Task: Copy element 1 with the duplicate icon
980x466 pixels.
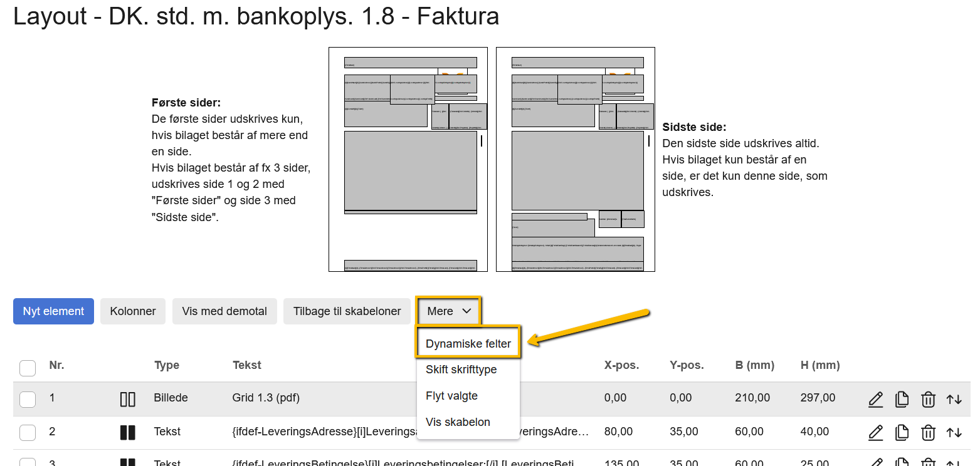Action: pos(902,399)
